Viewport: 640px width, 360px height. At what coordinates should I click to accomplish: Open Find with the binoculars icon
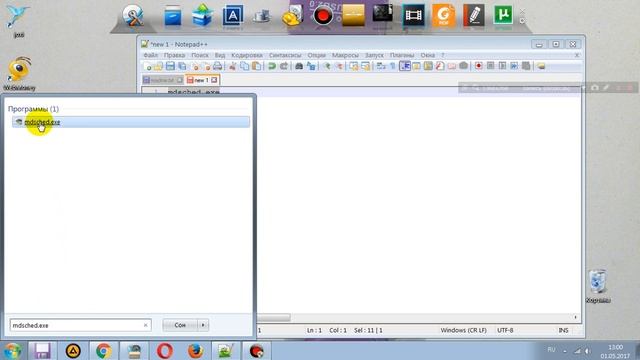(299, 66)
